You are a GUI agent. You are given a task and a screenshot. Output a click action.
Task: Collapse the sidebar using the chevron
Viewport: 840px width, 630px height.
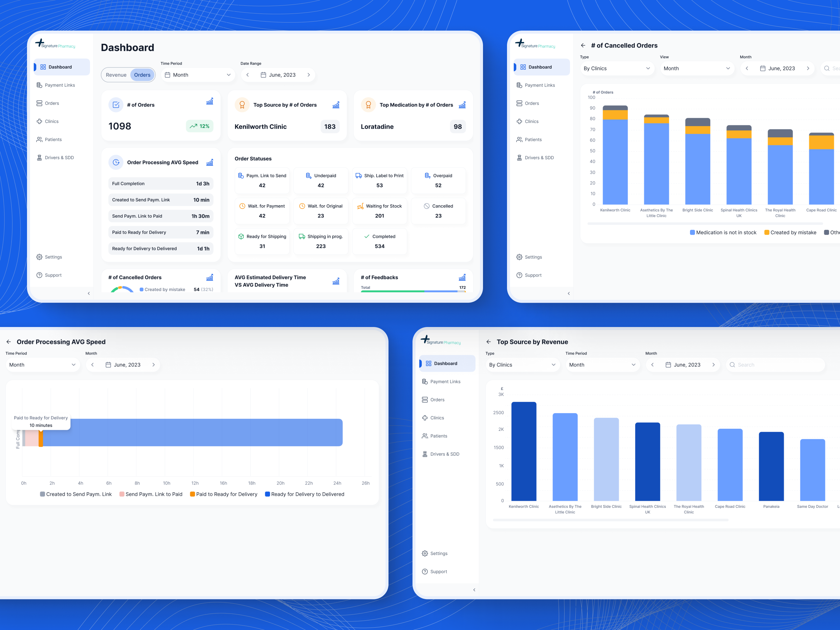(x=89, y=293)
